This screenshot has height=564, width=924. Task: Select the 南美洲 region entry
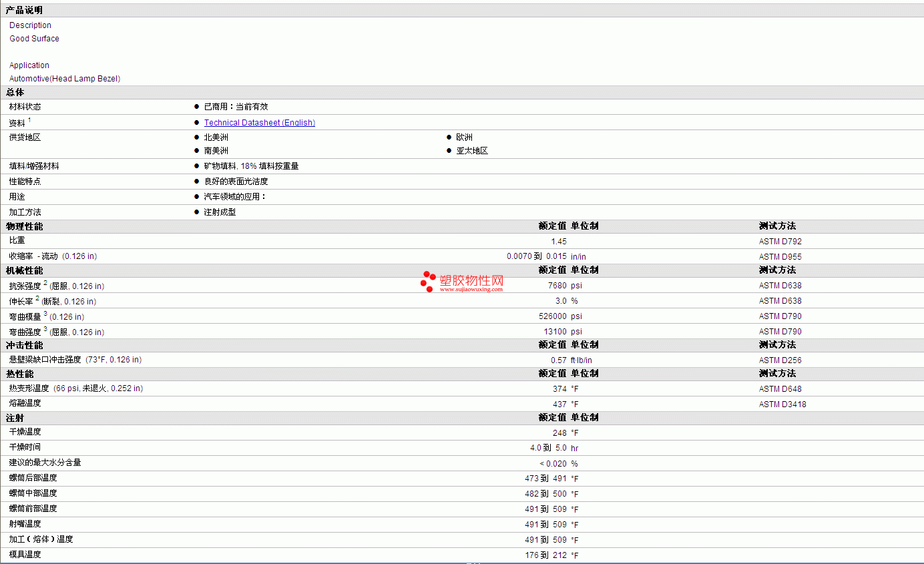point(216,151)
